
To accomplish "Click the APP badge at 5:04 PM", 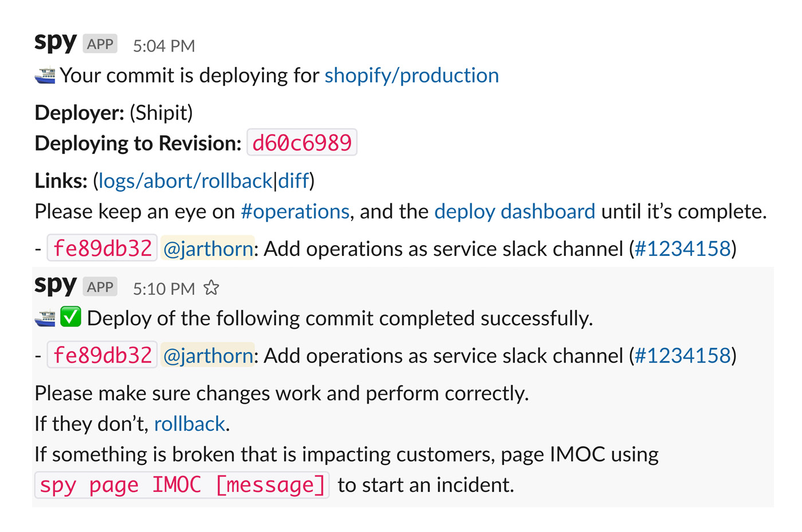I will click(x=100, y=44).
